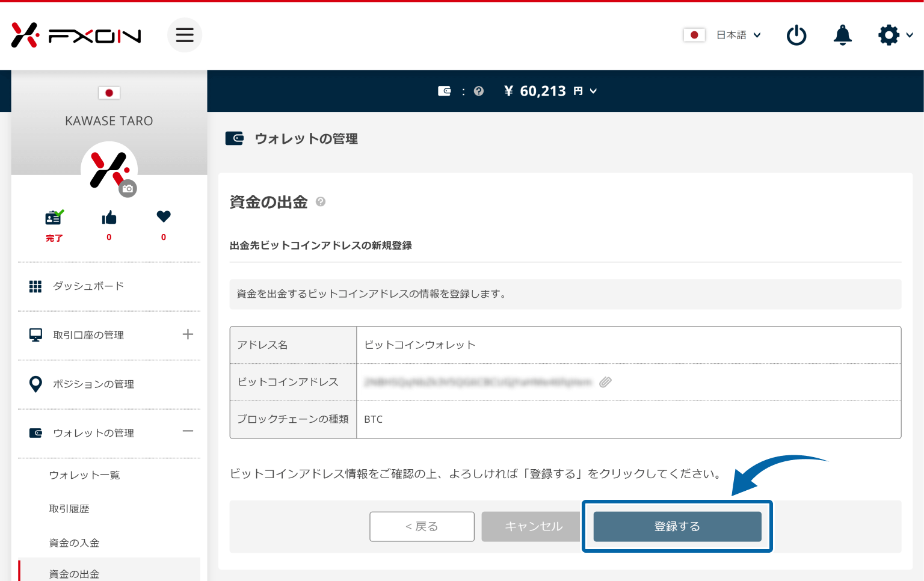Click the Japan flag language icon
Image resolution: width=924 pixels, height=581 pixels.
[x=694, y=35]
